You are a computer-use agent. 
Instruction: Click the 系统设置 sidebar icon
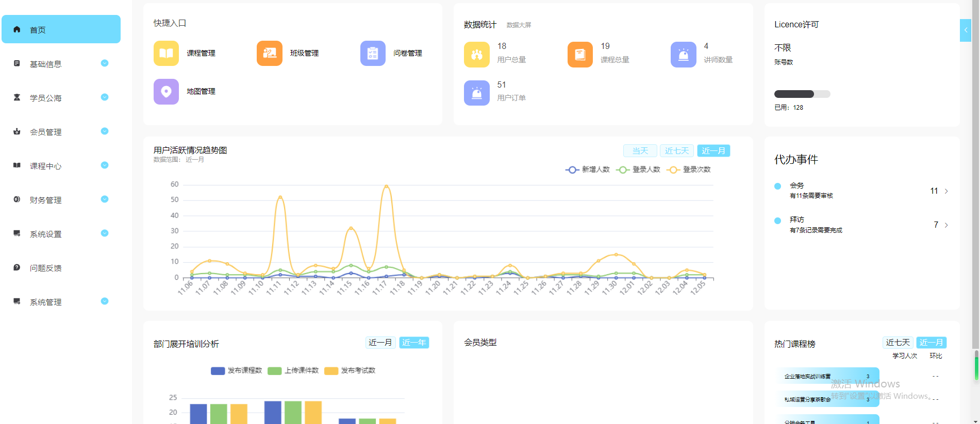pos(17,233)
